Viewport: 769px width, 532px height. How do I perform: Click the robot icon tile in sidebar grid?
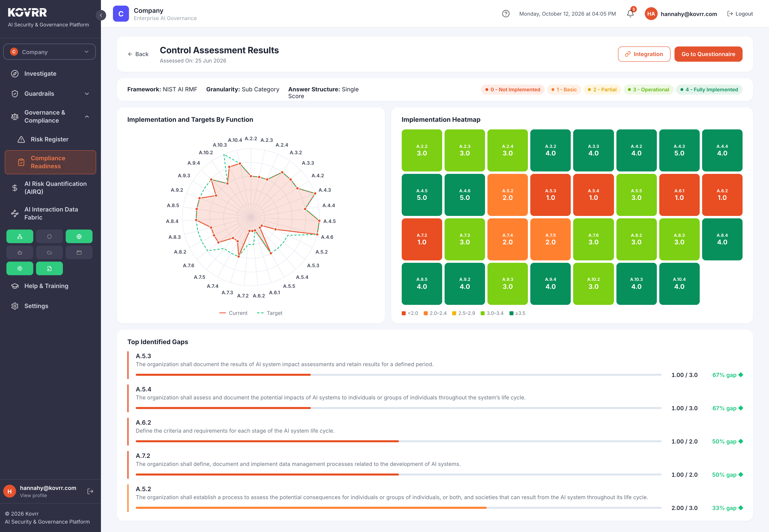click(x=20, y=252)
